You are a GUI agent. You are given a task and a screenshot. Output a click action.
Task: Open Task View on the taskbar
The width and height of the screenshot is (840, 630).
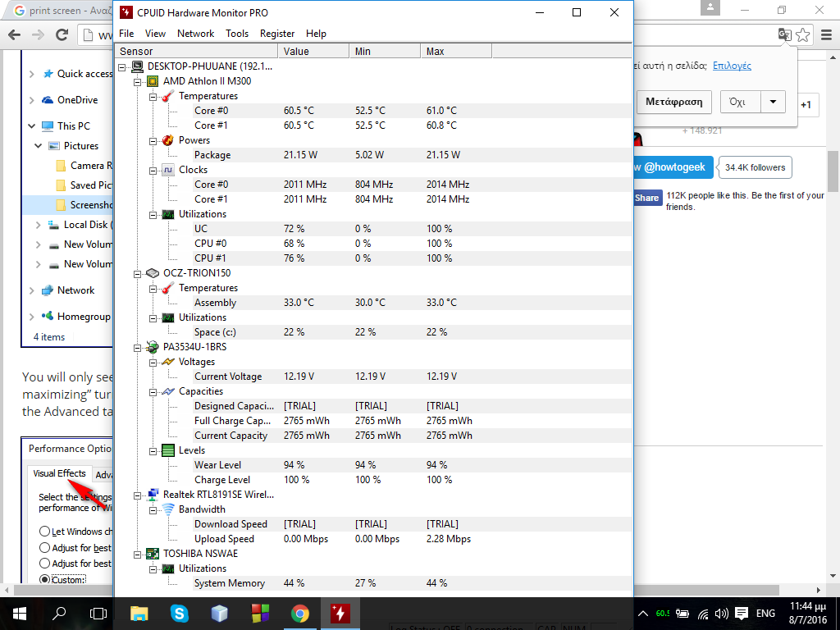click(98, 614)
